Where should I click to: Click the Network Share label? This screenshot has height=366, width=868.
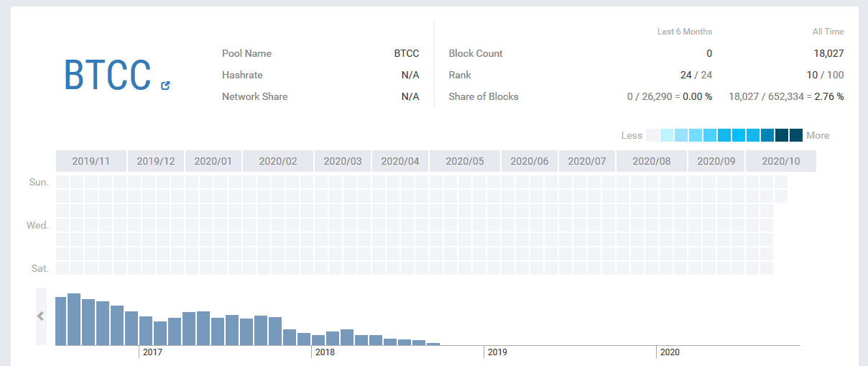pos(255,96)
